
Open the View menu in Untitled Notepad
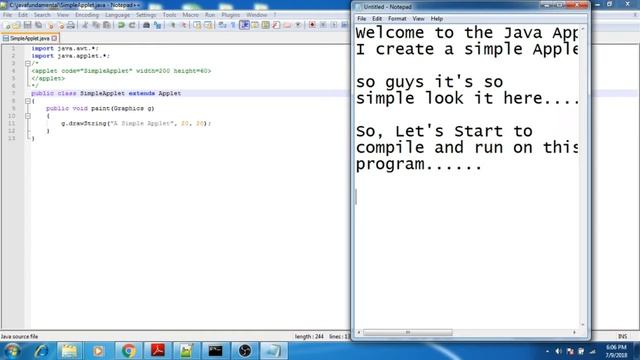[x=418, y=19]
